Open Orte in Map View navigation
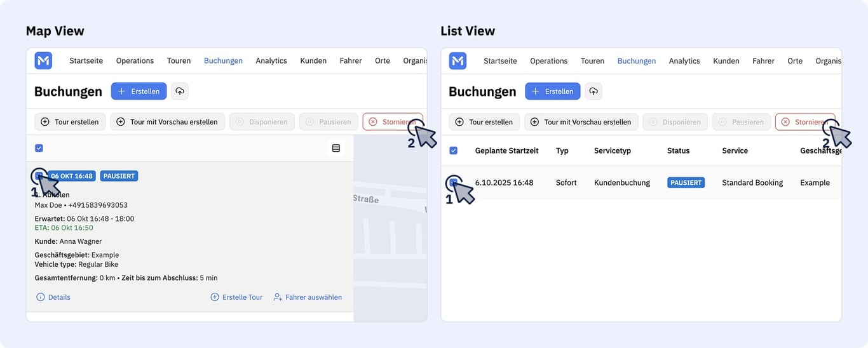Viewport: 868px width, 348px height. 383,61
